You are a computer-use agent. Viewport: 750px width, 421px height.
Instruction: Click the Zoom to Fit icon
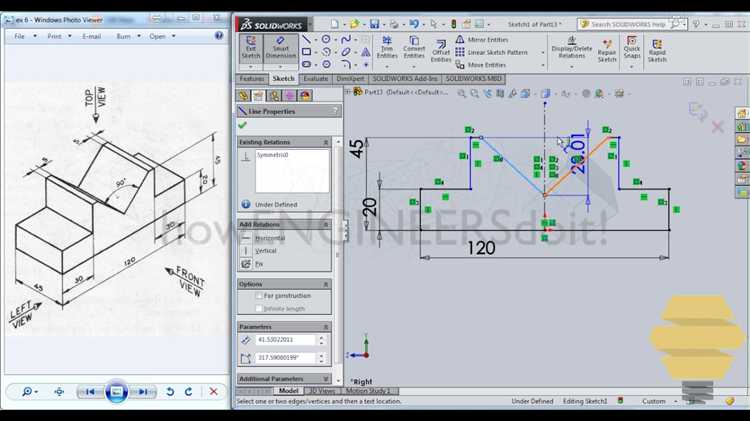(x=461, y=93)
